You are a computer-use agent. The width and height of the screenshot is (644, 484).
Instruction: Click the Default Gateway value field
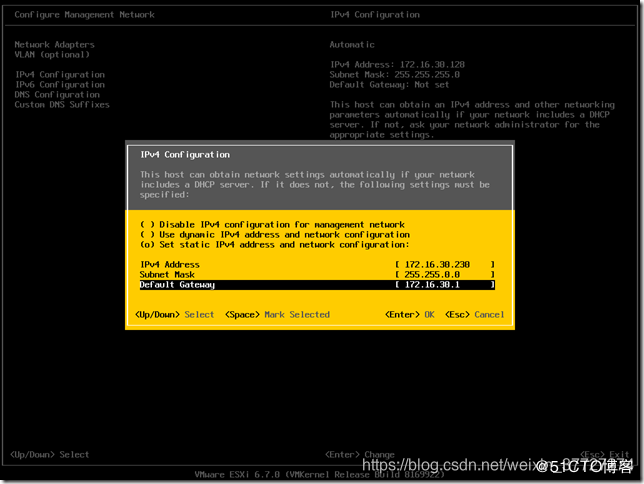point(445,285)
